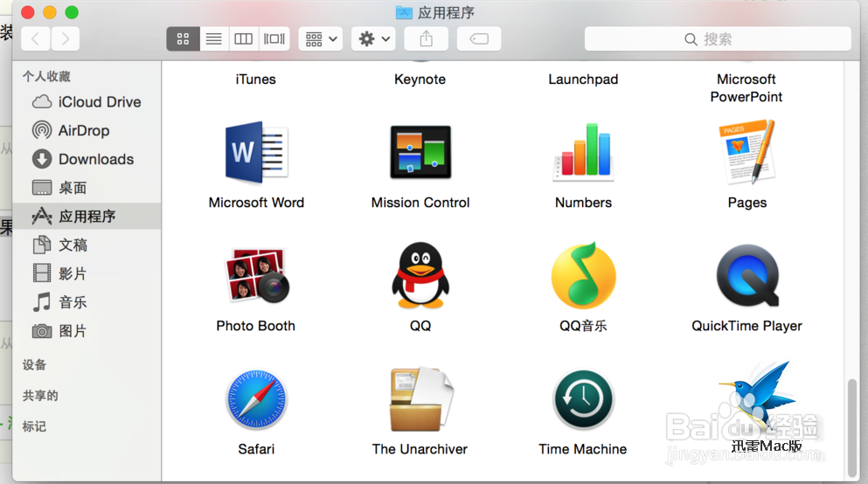Click the 搜索 search field
This screenshot has width=868, height=484.
pyautogui.click(x=718, y=39)
